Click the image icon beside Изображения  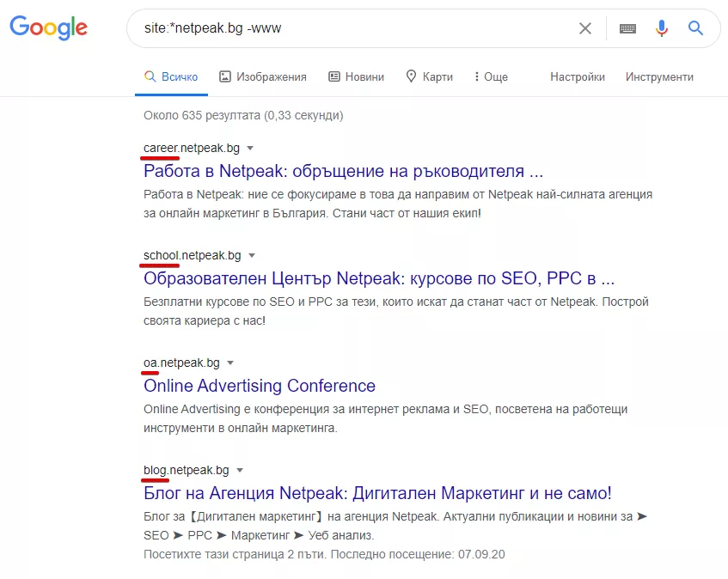pos(224,76)
